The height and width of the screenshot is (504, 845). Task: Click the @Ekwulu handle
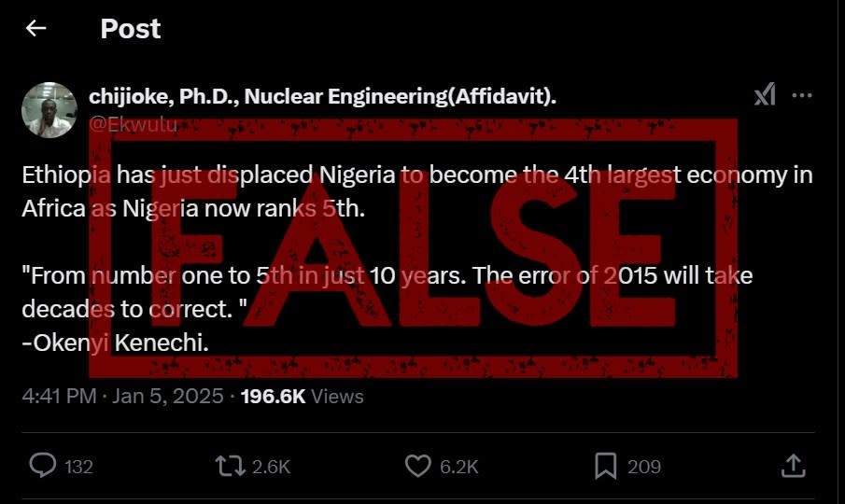[132, 122]
